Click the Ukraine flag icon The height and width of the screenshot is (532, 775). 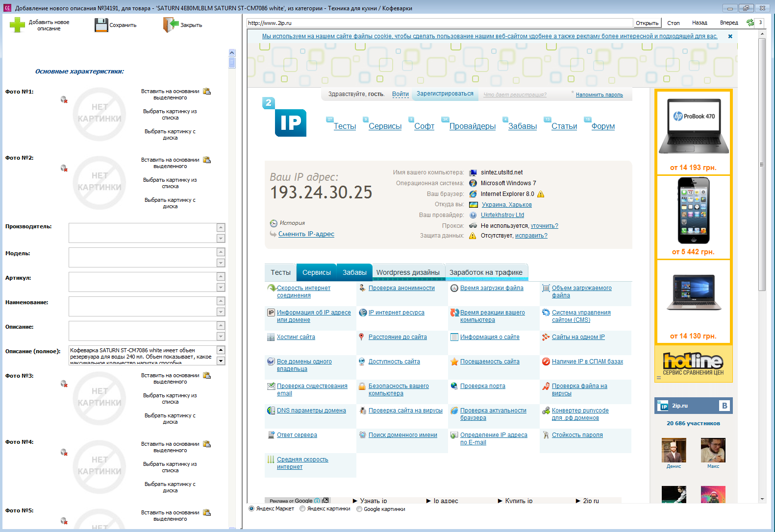tap(474, 205)
